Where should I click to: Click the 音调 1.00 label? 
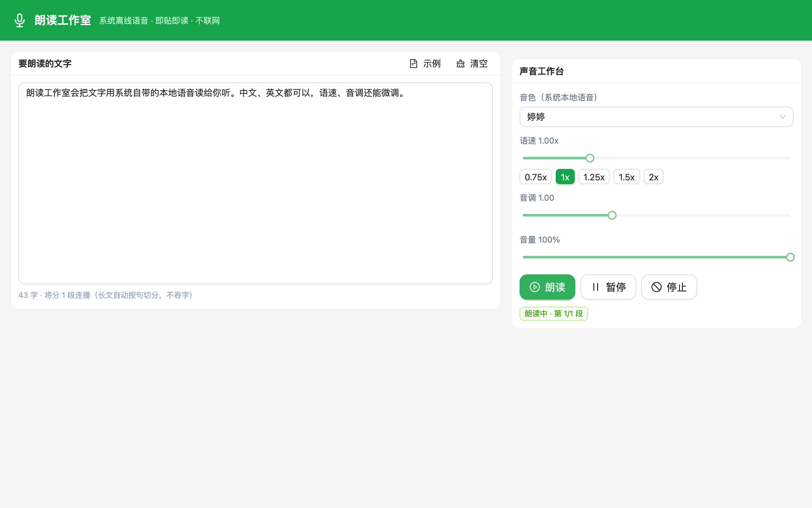[x=537, y=198]
